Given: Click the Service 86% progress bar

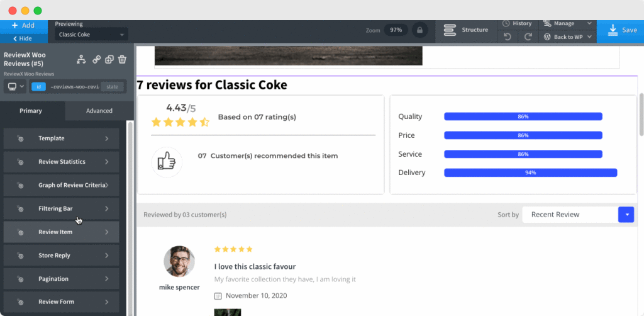Looking at the screenshot, I should (x=523, y=154).
